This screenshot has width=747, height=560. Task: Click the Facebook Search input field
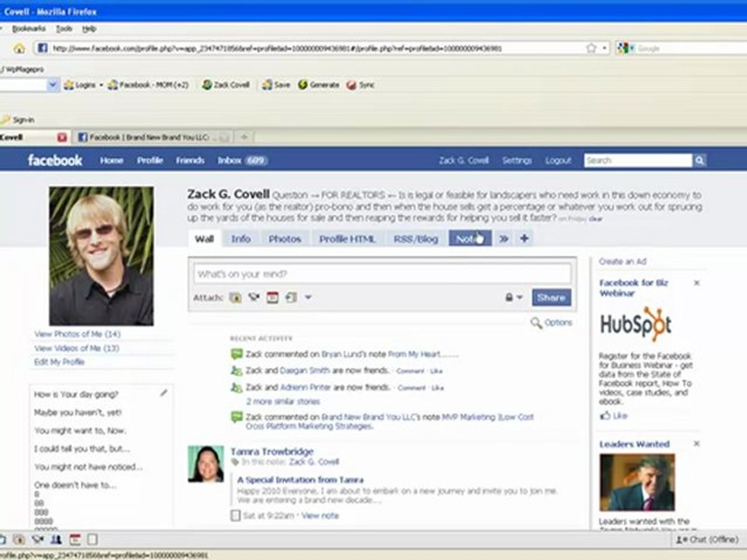(638, 160)
